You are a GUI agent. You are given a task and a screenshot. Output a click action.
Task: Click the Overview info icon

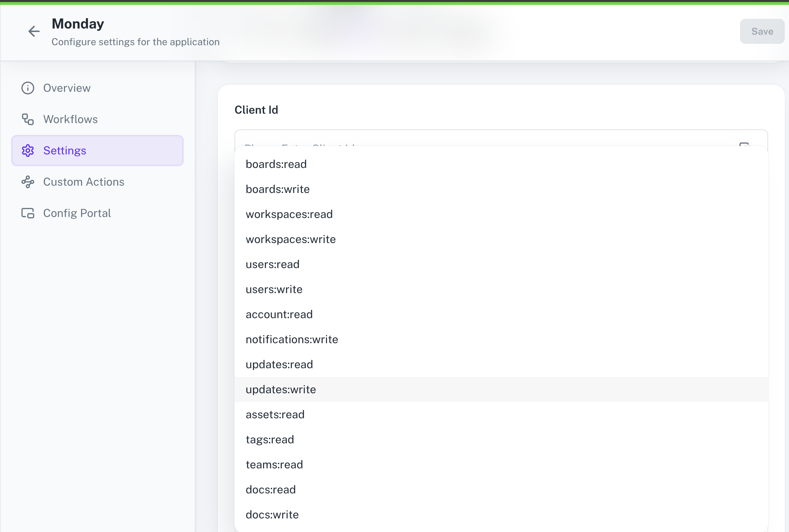[27, 88]
